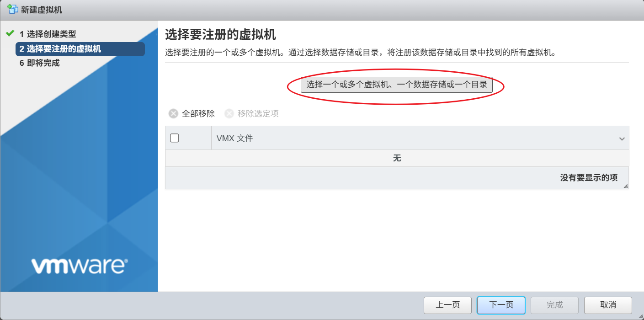Click the green checkmark beside step 1
The width and height of the screenshot is (644, 320).
10,33
